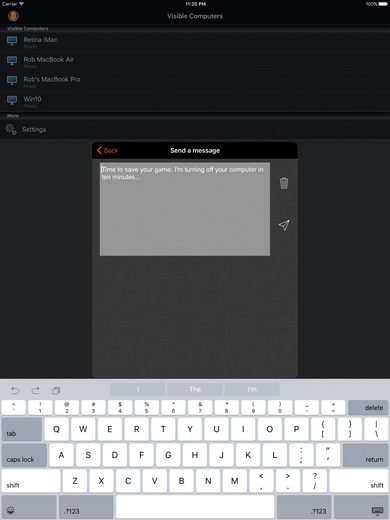Tap the semicolon colon key
Viewport: 390px width, 520px height.
301,455
